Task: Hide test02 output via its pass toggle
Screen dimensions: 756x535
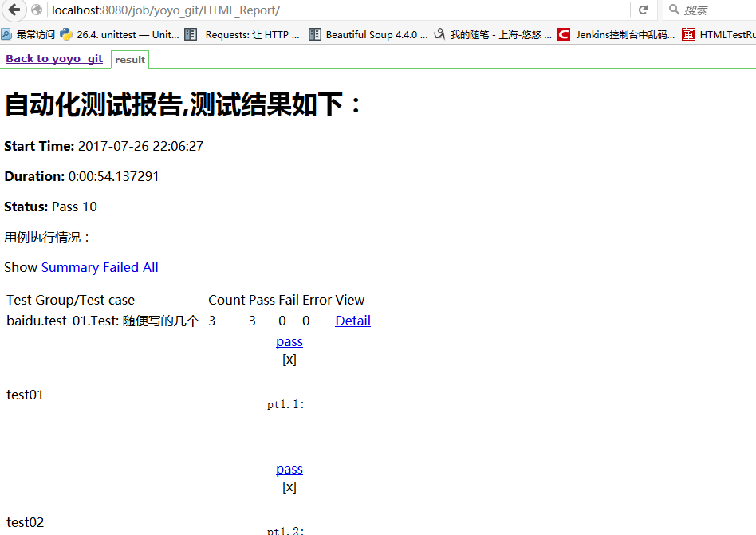Action: pos(289,469)
